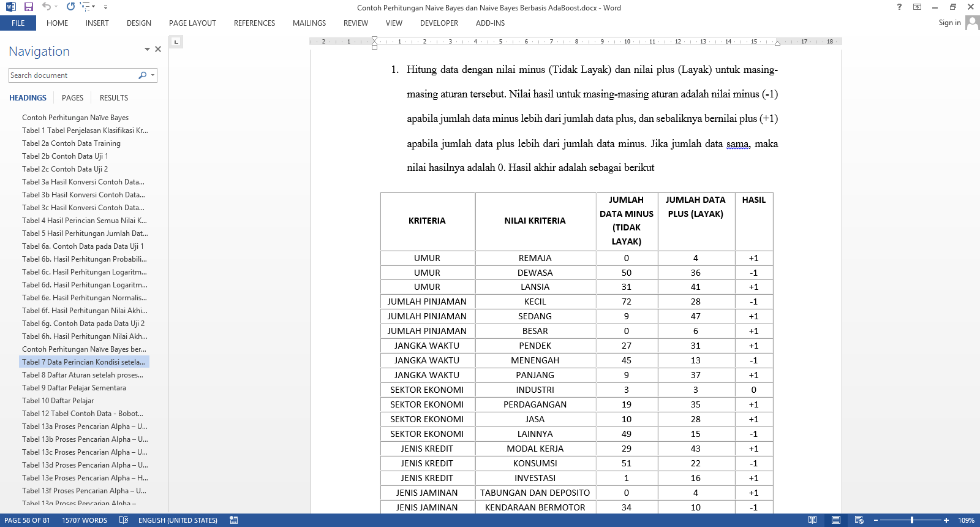Image resolution: width=980 pixels, height=527 pixels.
Task: Jump to heading Tabel 10 Daftar Pelajar
Action: pyautogui.click(x=58, y=401)
